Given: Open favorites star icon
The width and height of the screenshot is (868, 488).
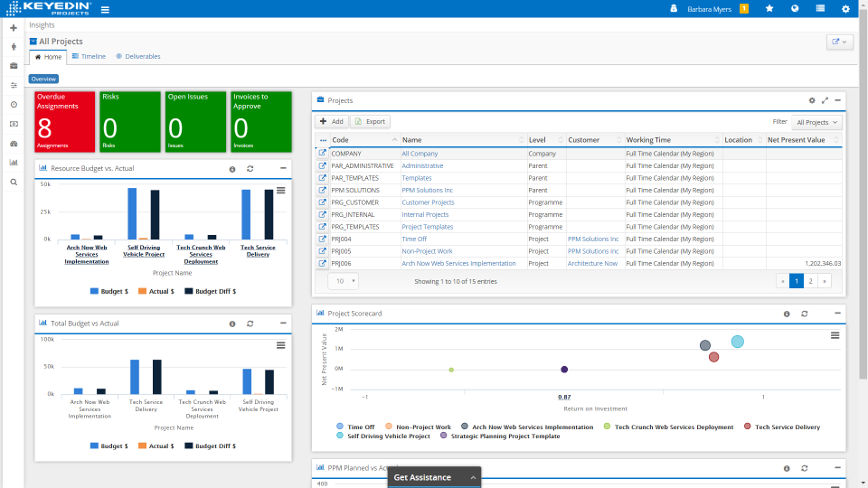Looking at the screenshot, I should [x=769, y=9].
